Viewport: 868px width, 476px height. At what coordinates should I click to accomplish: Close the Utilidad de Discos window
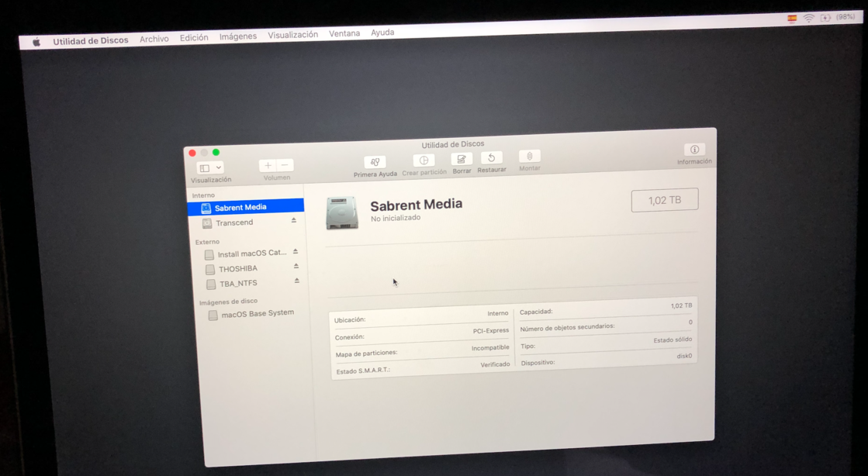[192, 153]
